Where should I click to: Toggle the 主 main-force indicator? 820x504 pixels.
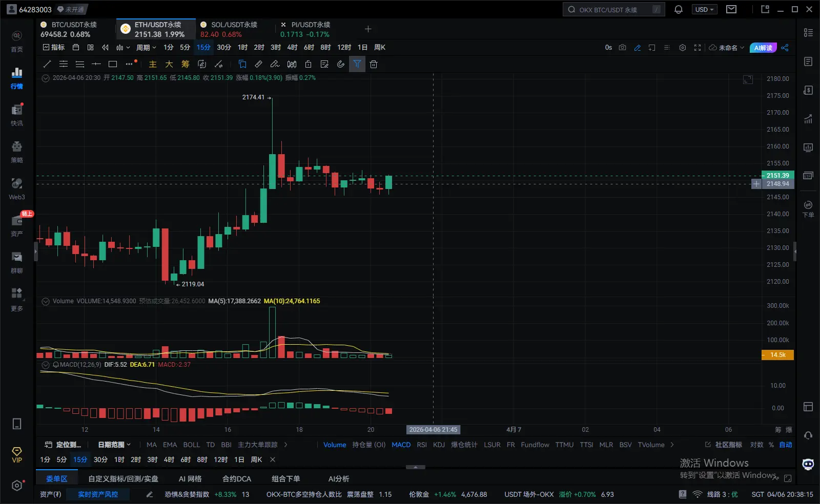pos(153,64)
